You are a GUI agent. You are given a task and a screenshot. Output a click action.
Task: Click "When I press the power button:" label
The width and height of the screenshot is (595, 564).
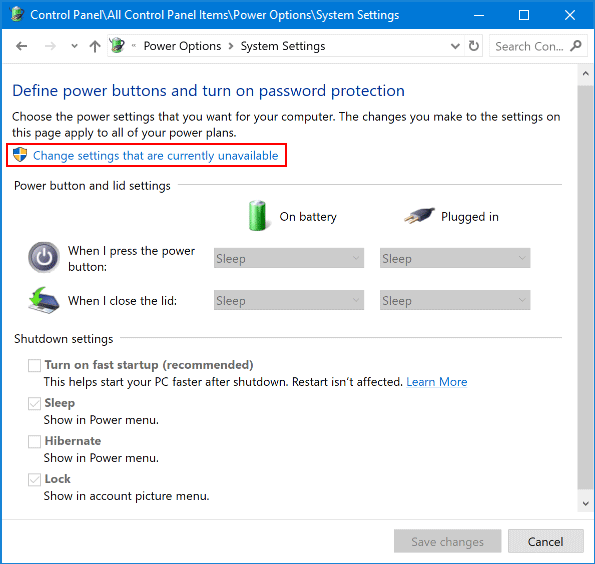pos(131,258)
